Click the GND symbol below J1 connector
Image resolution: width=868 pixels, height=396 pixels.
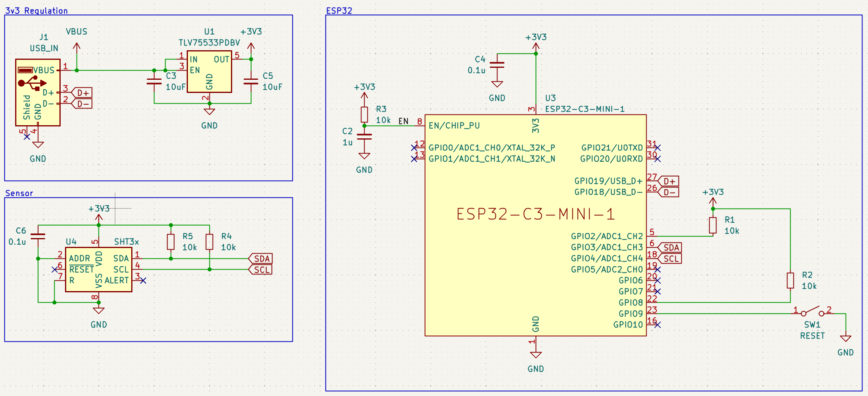click(38, 144)
